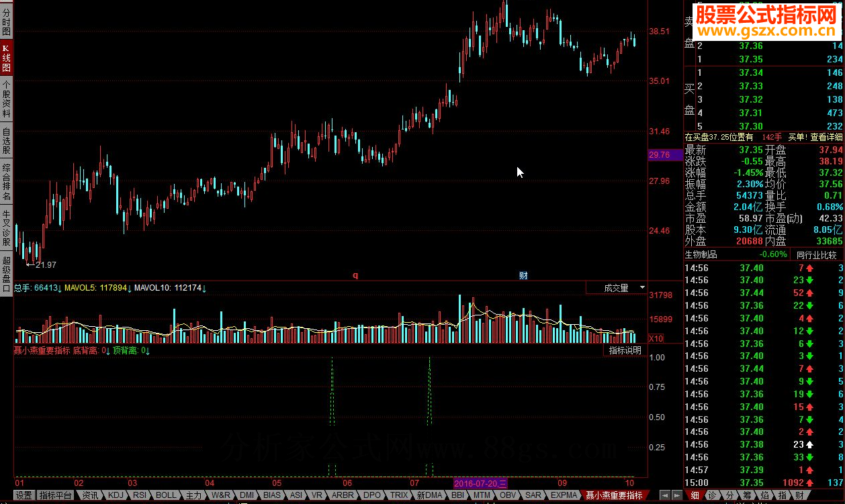
Task: Click the 38.51 price axis label
Action: 660,31
